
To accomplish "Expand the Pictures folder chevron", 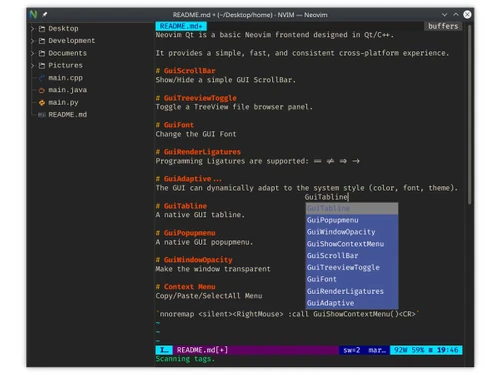I will click(x=32, y=65).
